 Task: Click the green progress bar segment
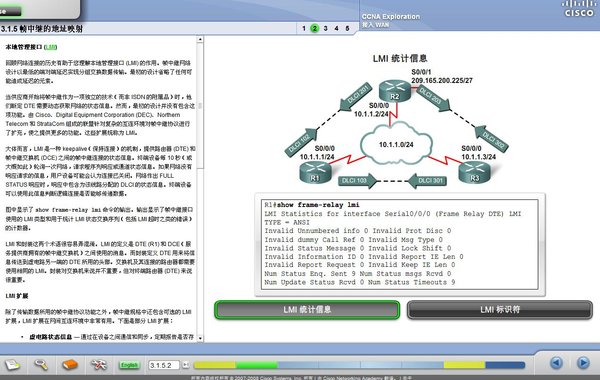[256, 365]
